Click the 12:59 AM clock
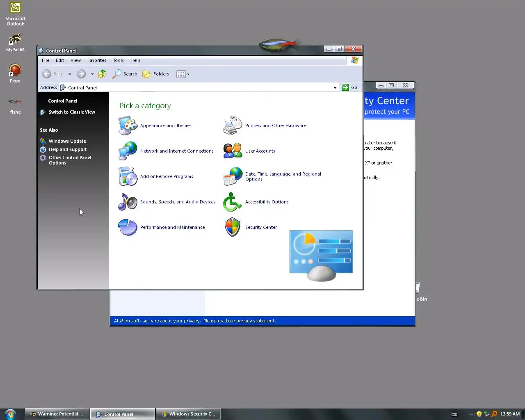 pos(510,414)
